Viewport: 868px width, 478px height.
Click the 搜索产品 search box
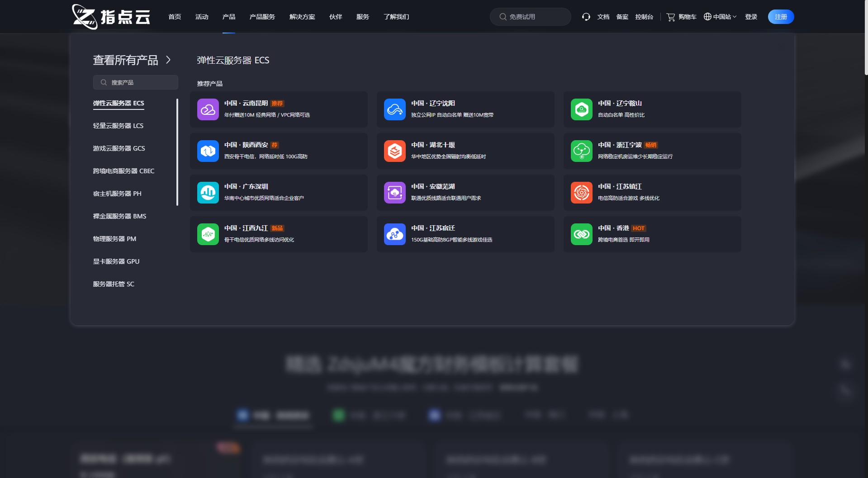pyautogui.click(x=136, y=82)
